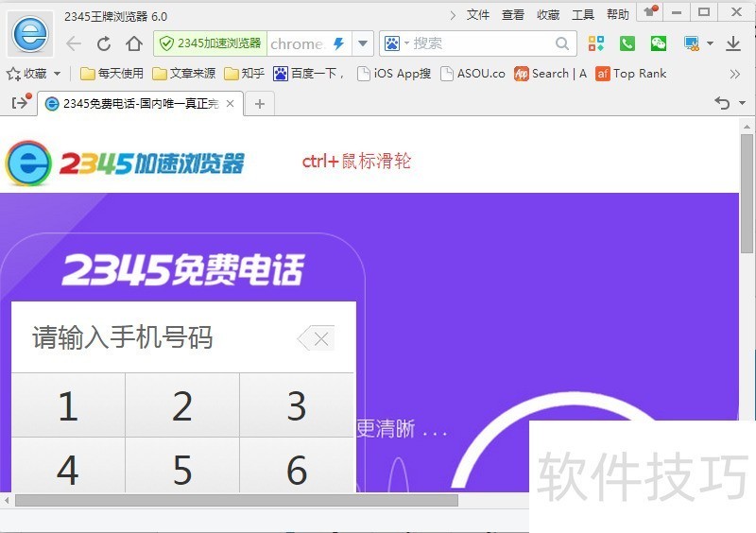Click the vertical scrollbar thumb
This screenshot has height=533, width=756.
747,194
